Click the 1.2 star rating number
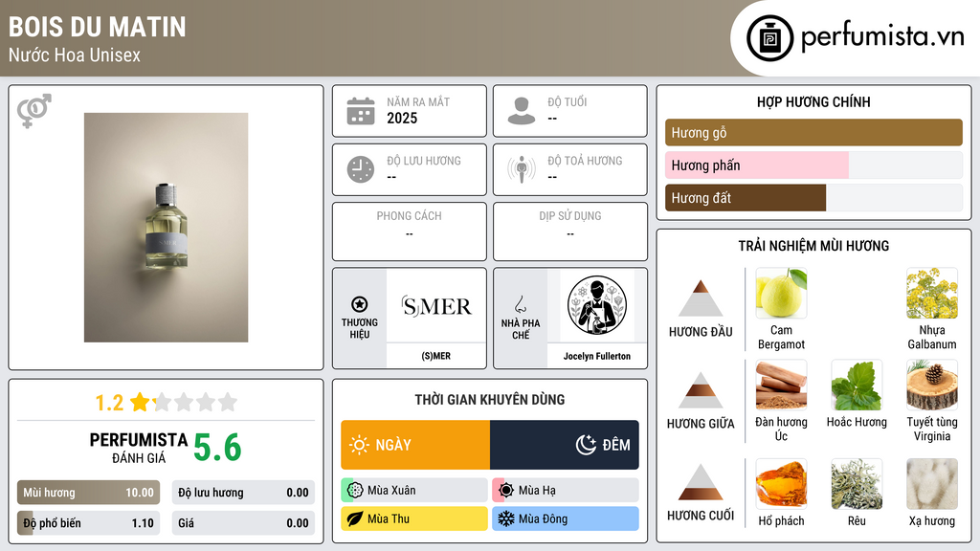 coord(109,403)
